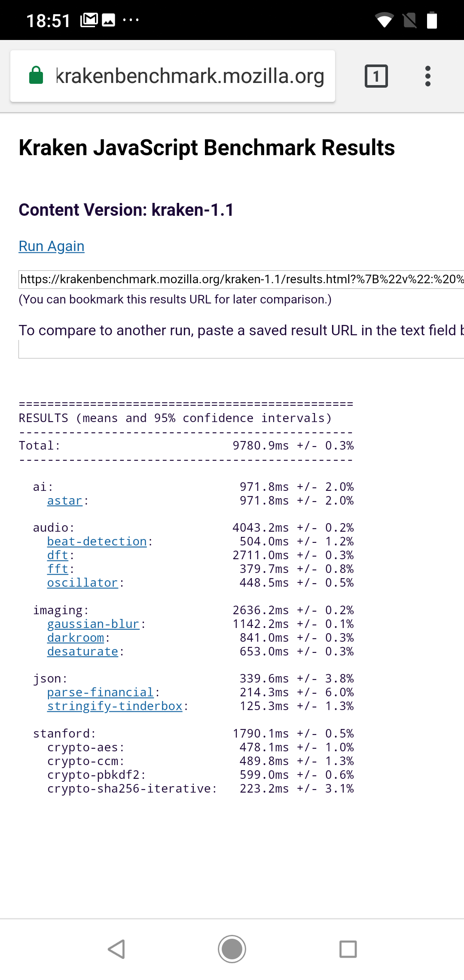Click the Run Again link

tap(52, 246)
